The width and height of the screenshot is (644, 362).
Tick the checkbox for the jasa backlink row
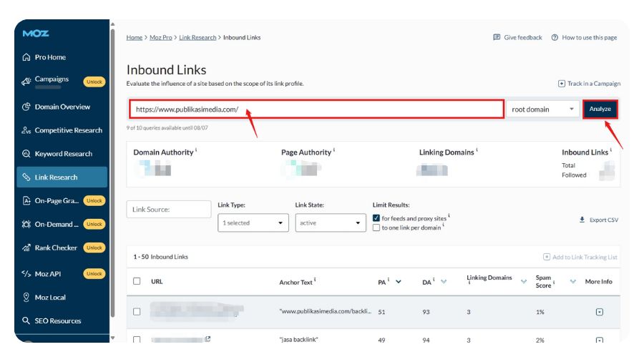137,339
